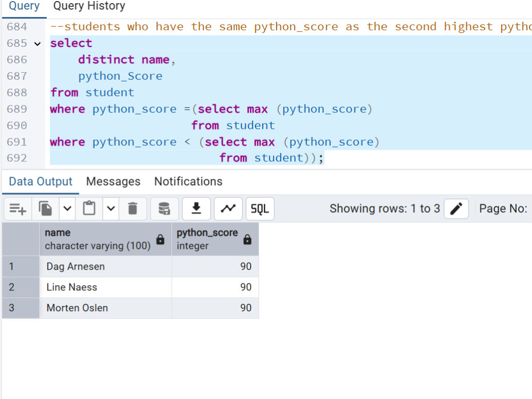Image resolution: width=532 pixels, height=399 pixels.
Task: Click the Copy icon in results toolbar
Action: (x=45, y=209)
